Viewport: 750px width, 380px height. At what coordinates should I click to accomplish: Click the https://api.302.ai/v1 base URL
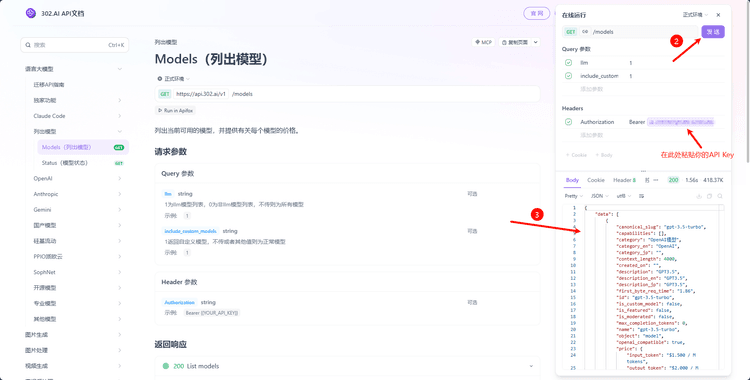pos(201,94)
